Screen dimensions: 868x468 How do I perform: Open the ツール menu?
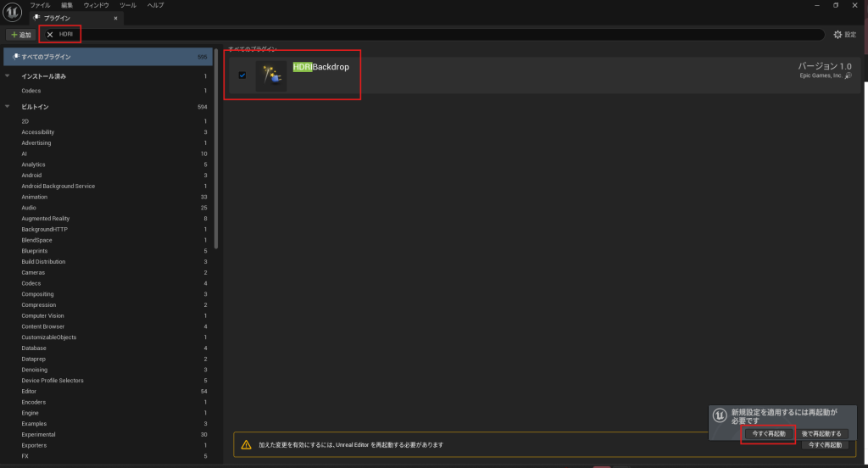pyautogui.click(x=127, y=5)
